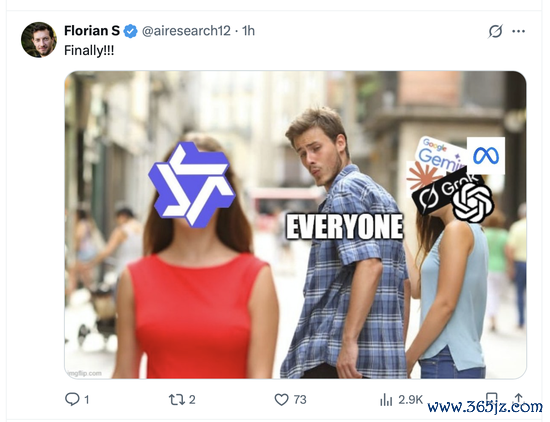The width and height of the screenshot is (550, 422).
Task: Retweet using the repost arrows icon
Action: pos(176,400)
